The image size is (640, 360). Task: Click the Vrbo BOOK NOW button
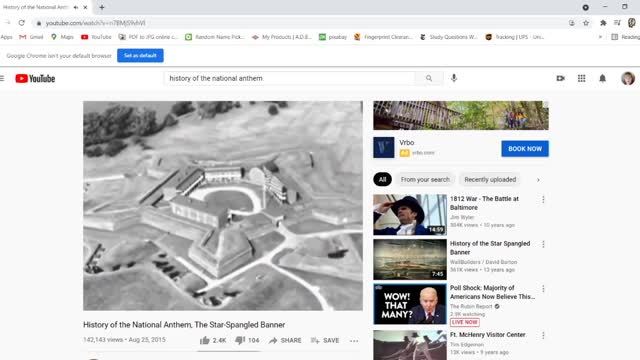[525, 149]
